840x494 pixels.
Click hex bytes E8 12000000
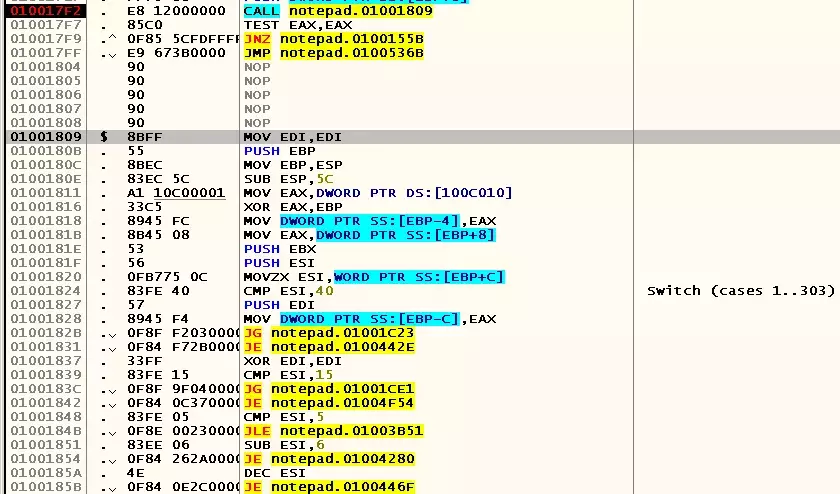pyautogui.click(x=176, y=11)
